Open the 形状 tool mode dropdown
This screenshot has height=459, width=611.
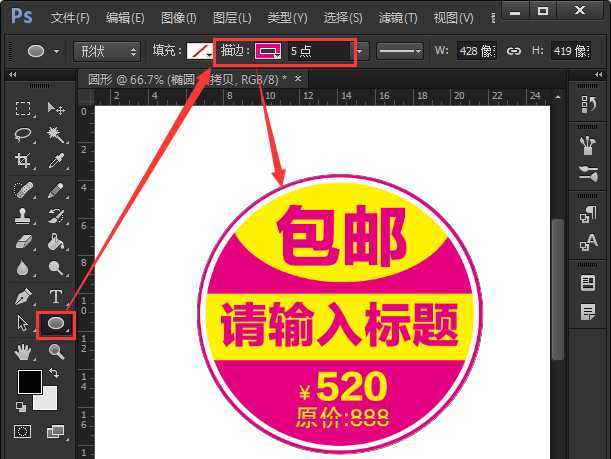(106, 51)
